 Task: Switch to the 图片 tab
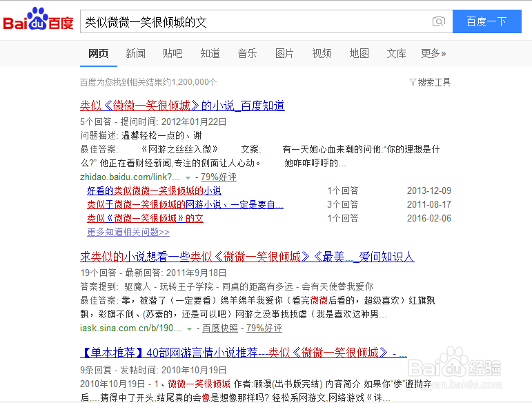[x=284, y=53]
